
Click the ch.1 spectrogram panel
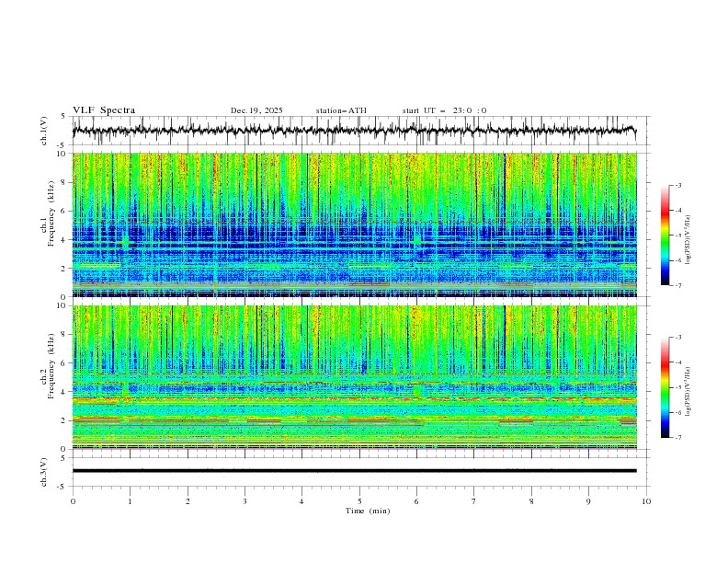pos(354,224)
